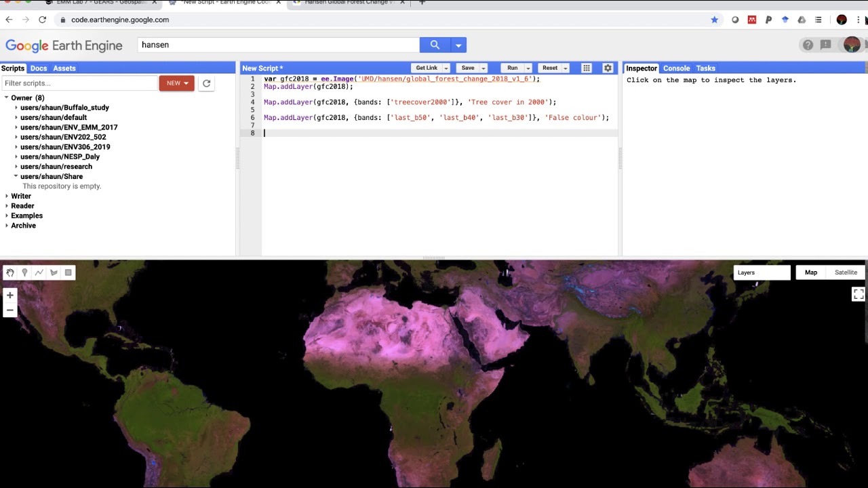Click the search box containing hansen

pyautogui.click(x=279, y=45)
